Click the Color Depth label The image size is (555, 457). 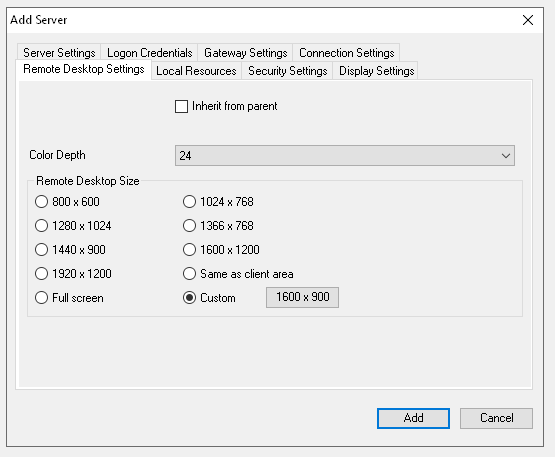click(57, 155)
